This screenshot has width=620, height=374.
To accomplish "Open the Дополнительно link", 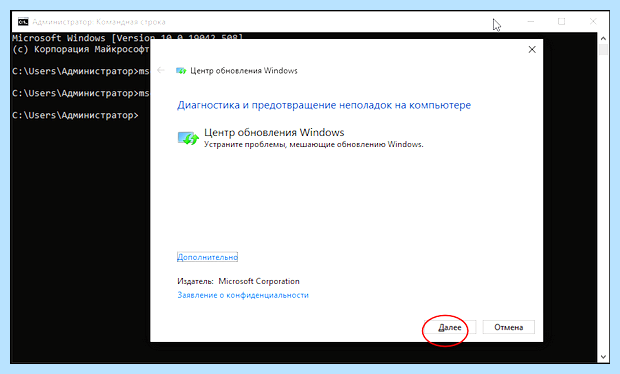I will pyautogui.click(x=207, y=257).
